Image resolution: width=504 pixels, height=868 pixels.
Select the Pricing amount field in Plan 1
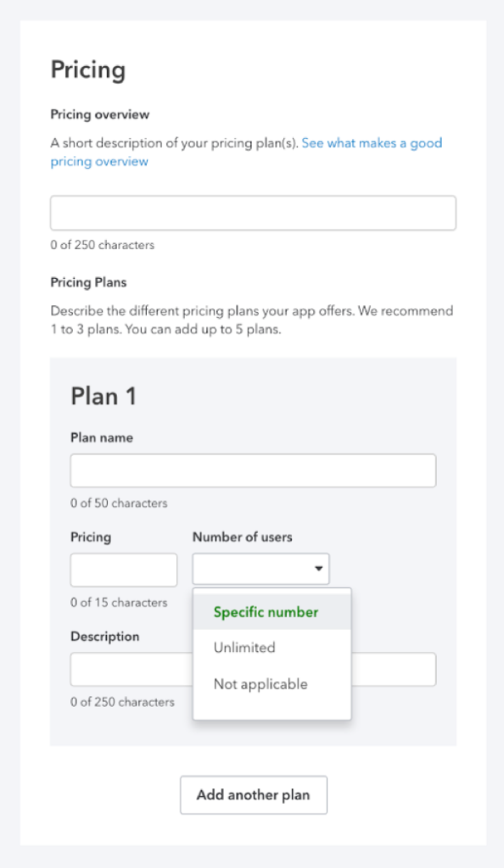[124, 570]
